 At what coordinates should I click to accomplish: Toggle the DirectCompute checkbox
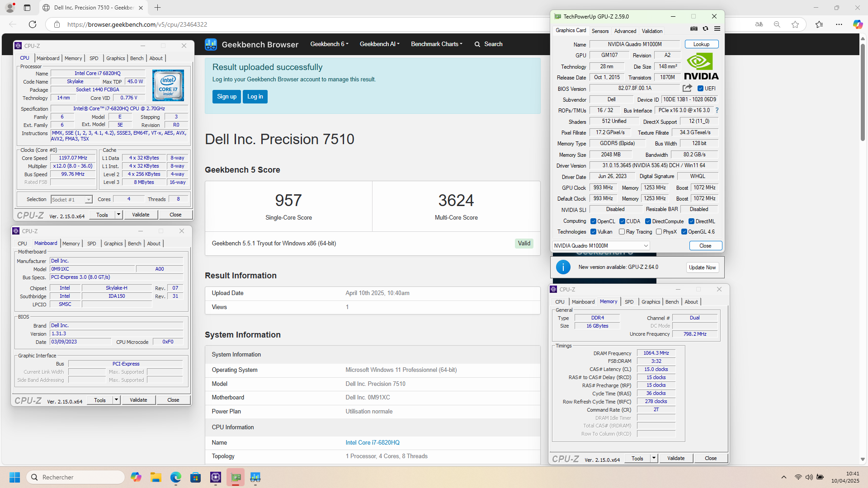tap(648, 221)
